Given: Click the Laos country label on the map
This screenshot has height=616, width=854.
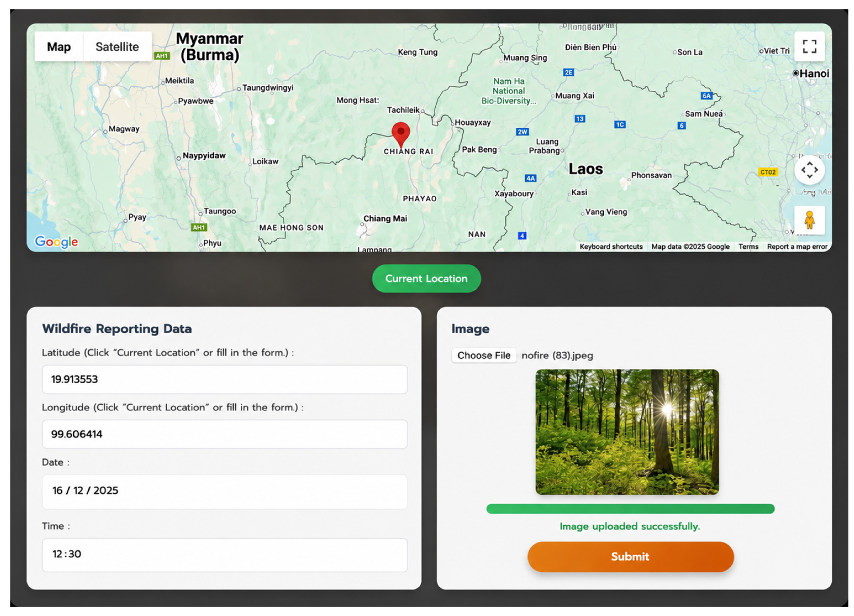Looking at the screenshot, I should pyautogui.click(x=585, y=169).
